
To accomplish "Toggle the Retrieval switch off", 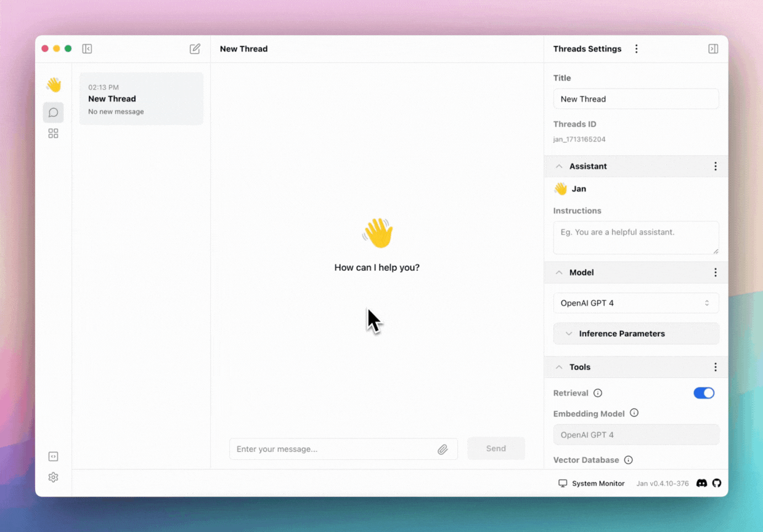I will coord(704,393).
